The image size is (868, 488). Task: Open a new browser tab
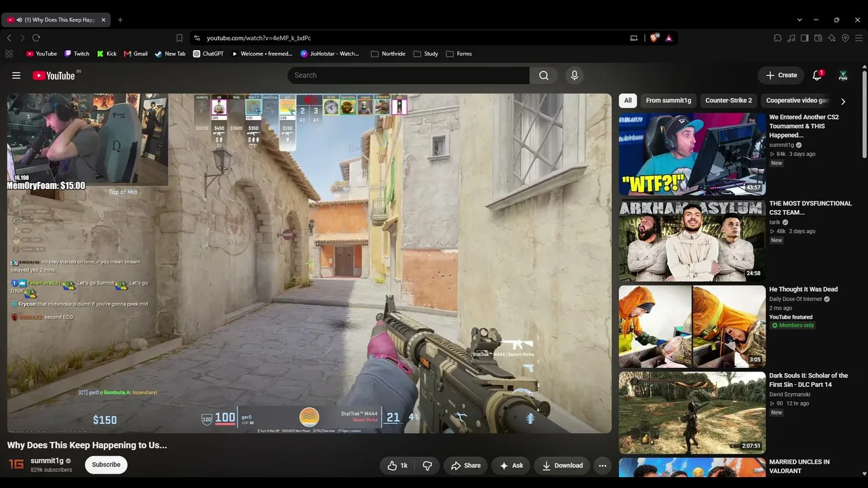point(120,20)
